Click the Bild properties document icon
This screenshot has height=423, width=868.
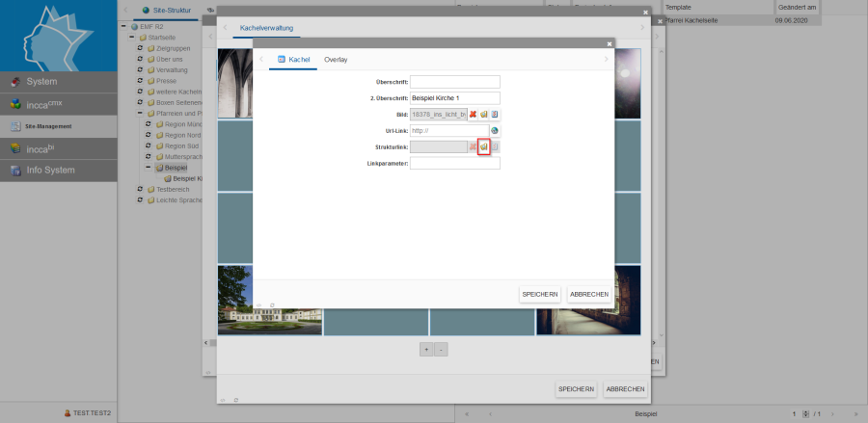(495, 115)
